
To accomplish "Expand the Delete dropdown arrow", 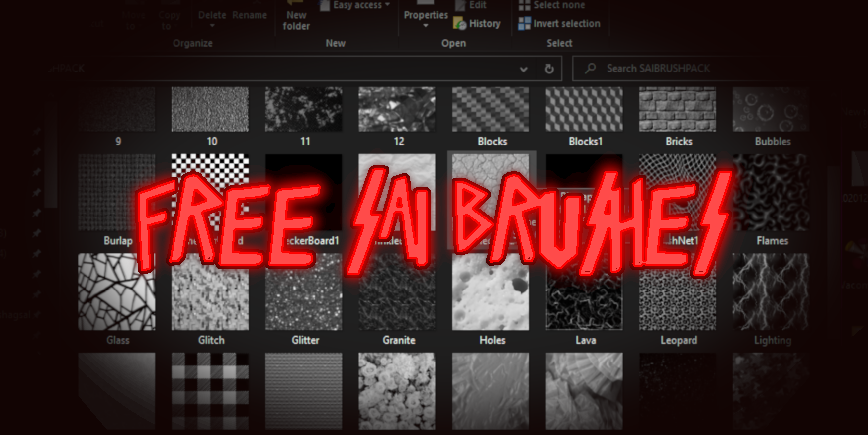I will pyautogui.click(x=212, y=26).
